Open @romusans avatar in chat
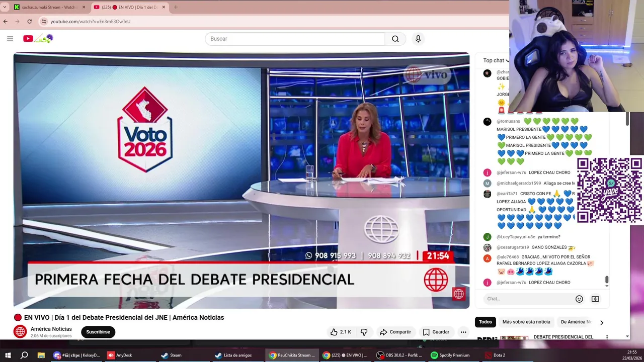This screenshot has height=362, width=644. pos(487,122)
